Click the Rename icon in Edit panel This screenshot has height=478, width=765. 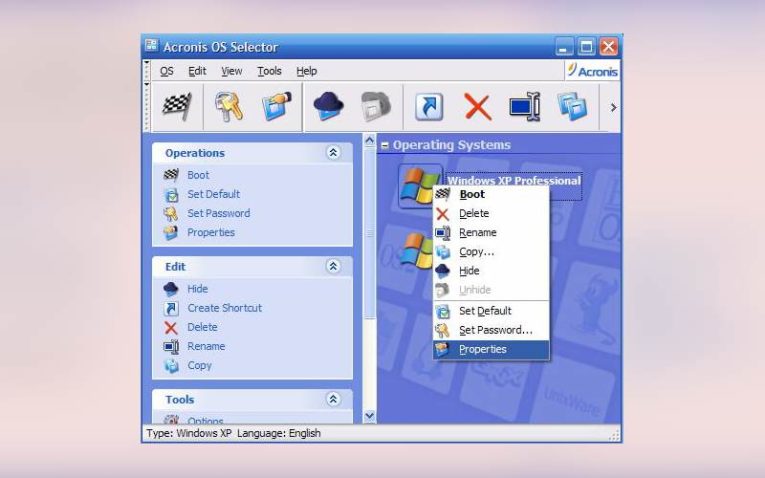[x=171, y=346]
